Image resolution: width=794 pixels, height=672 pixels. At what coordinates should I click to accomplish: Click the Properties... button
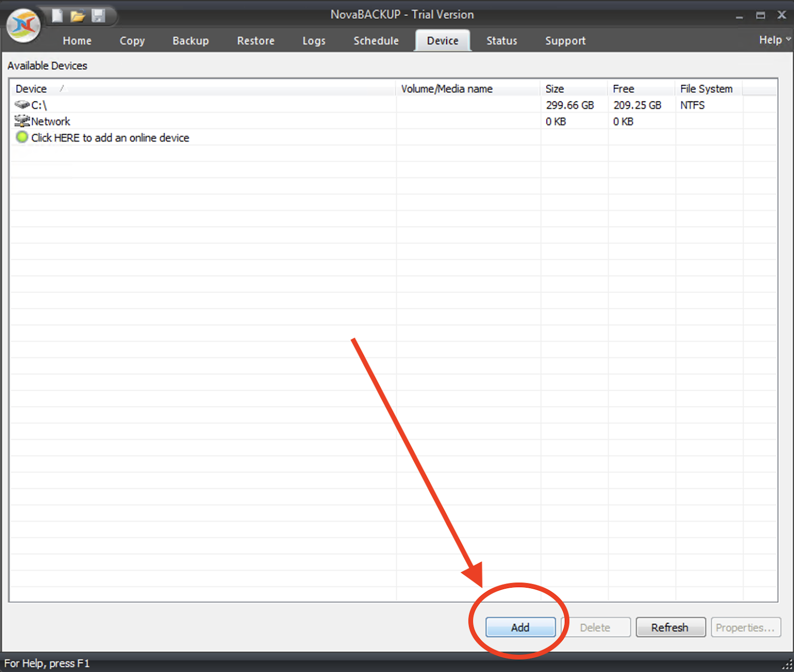[x=746, y=627]
